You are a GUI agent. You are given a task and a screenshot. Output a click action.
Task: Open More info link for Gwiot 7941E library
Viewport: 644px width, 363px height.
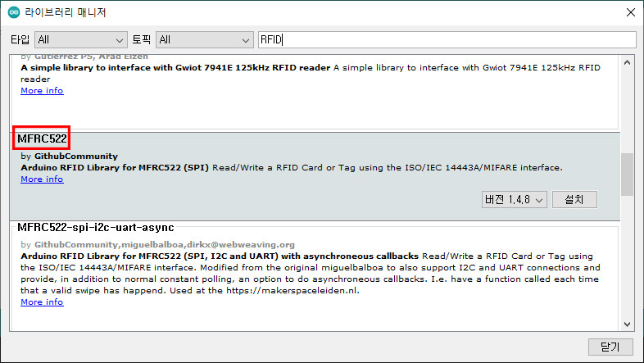click(x=42, y=91)
